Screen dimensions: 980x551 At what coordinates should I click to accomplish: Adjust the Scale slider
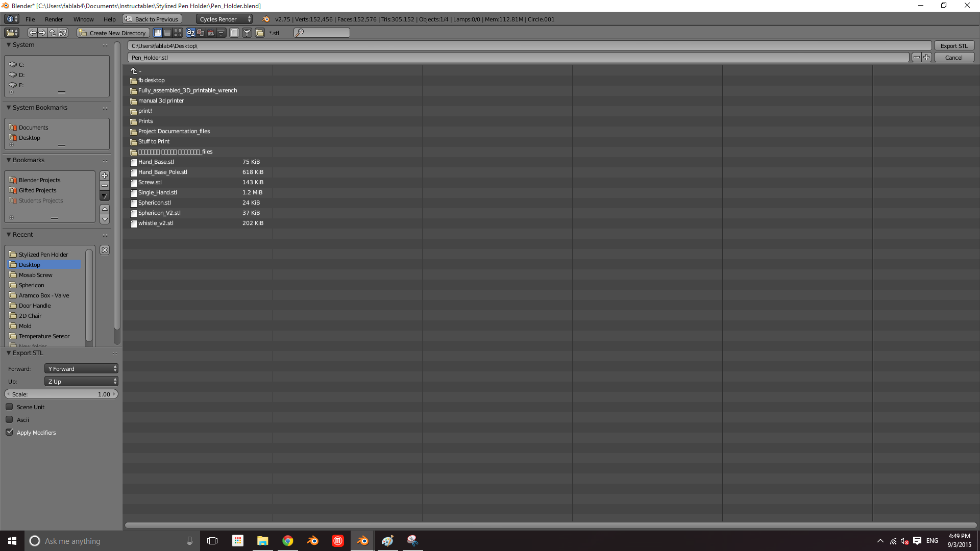pos(61,394)
